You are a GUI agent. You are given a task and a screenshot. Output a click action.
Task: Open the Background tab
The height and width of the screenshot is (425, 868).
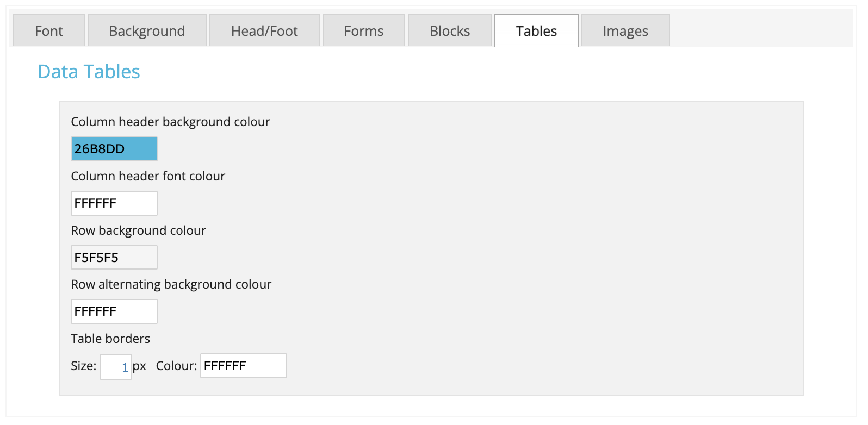[147, 31]
